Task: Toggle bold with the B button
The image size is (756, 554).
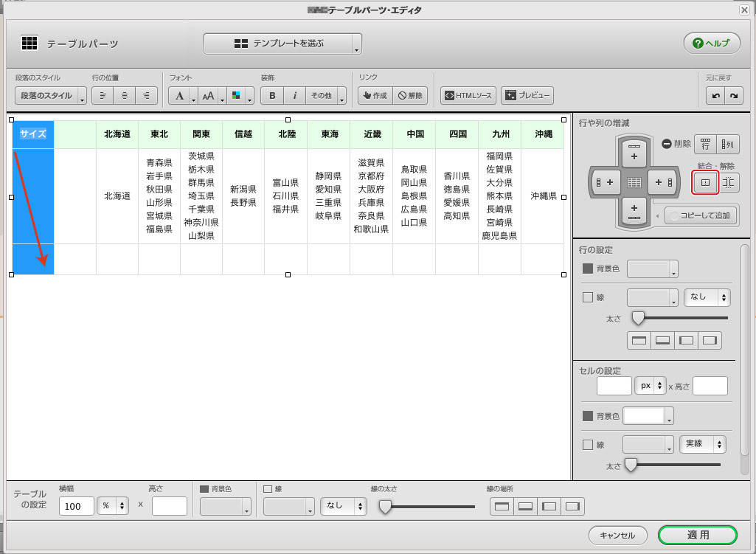Action: point(272,95)
